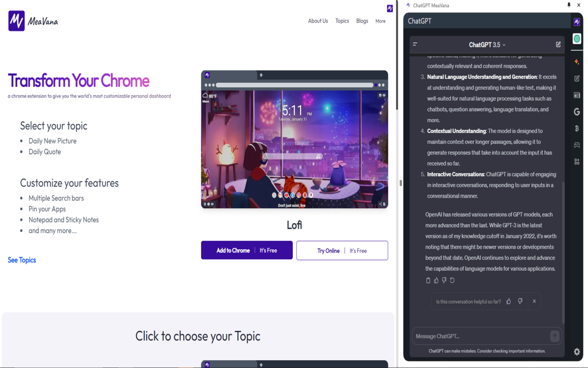Open the game controller icon in the side rail

pyautogui.click(x=577, y=145)
